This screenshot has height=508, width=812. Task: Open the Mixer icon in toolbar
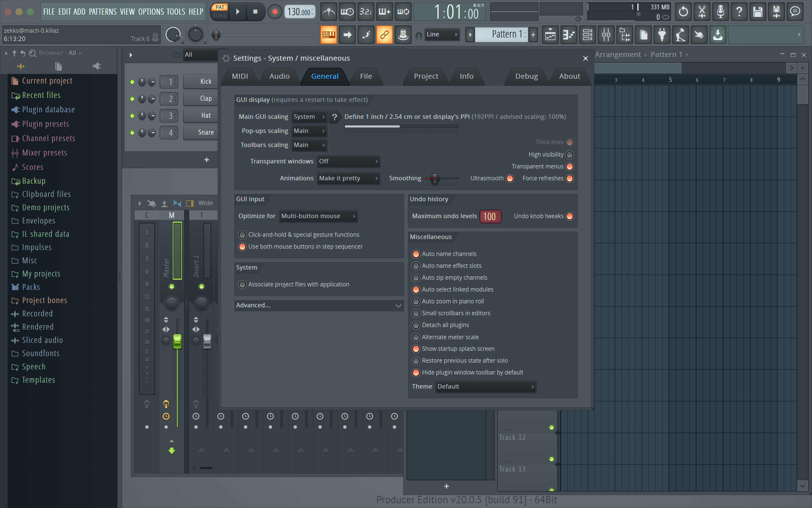606,35
